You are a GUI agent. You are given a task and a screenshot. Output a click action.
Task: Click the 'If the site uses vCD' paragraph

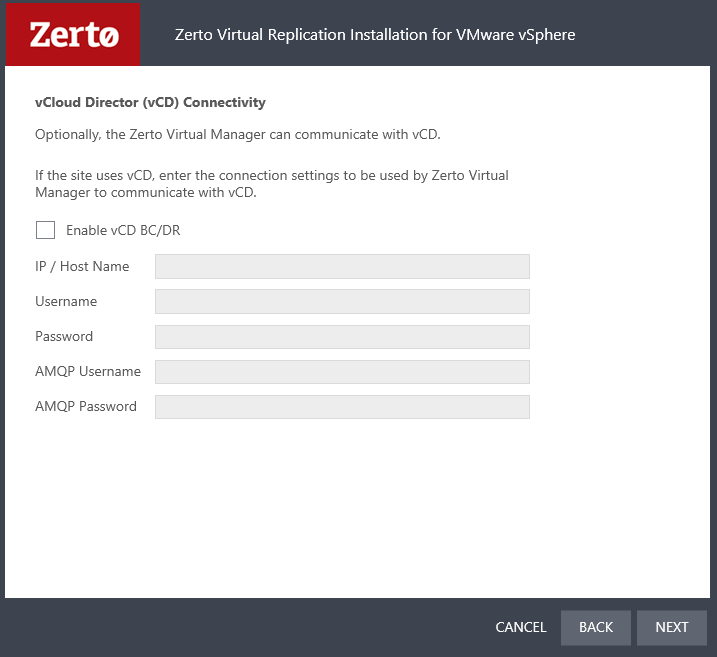coord(271,184)
